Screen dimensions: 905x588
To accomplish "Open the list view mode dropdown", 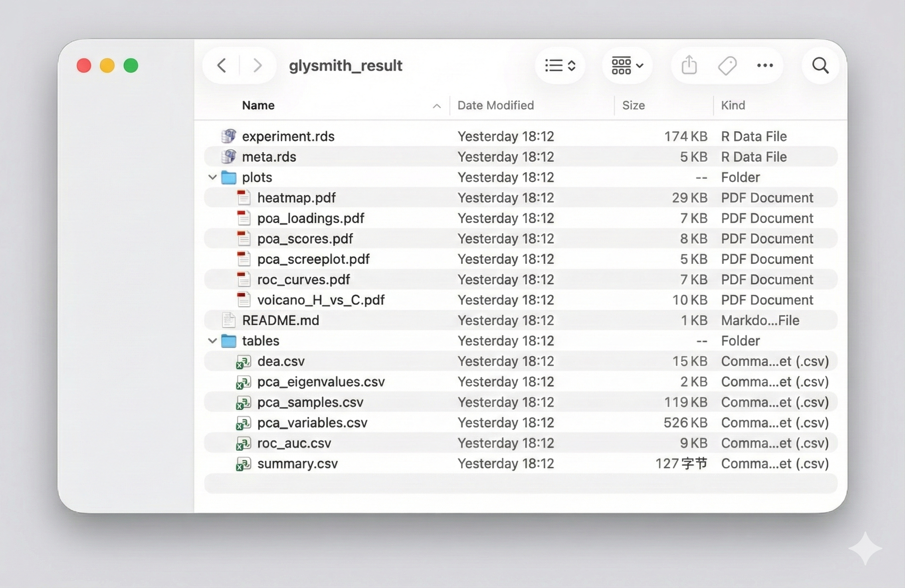I will 560,65.
